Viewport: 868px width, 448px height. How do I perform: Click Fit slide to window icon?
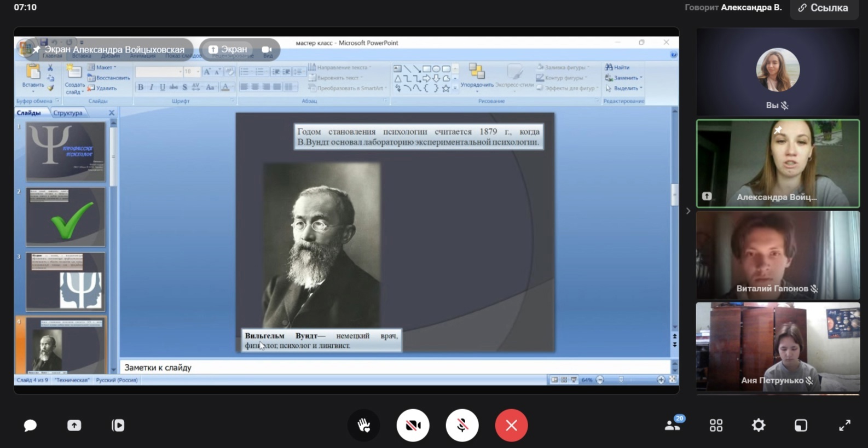tap(673, 380)
